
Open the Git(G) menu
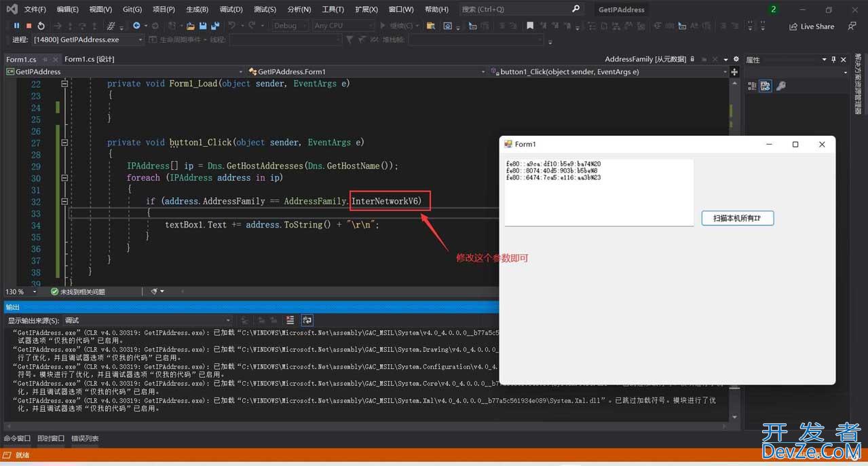click(132, 10)
